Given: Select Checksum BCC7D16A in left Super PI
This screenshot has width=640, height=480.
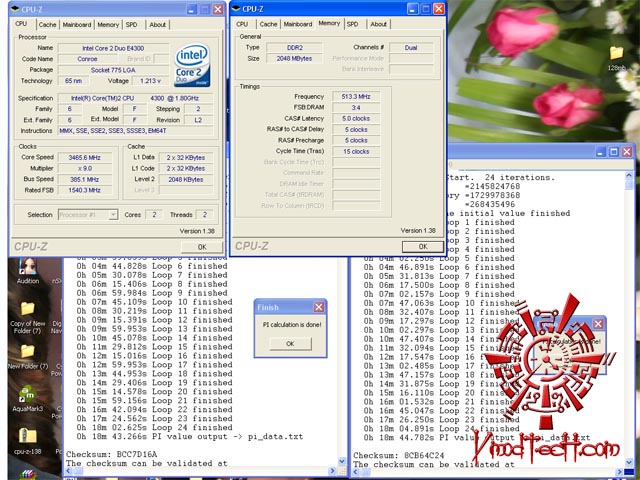Looking at the screenshot, I should point(111,454).
